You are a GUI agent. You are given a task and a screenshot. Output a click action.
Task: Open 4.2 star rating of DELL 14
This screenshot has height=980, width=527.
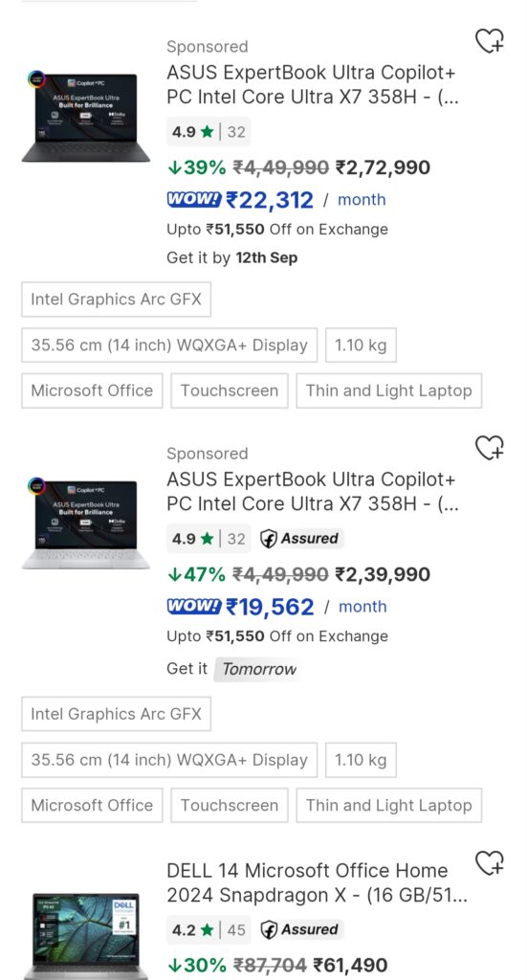[x=209, y=930]
